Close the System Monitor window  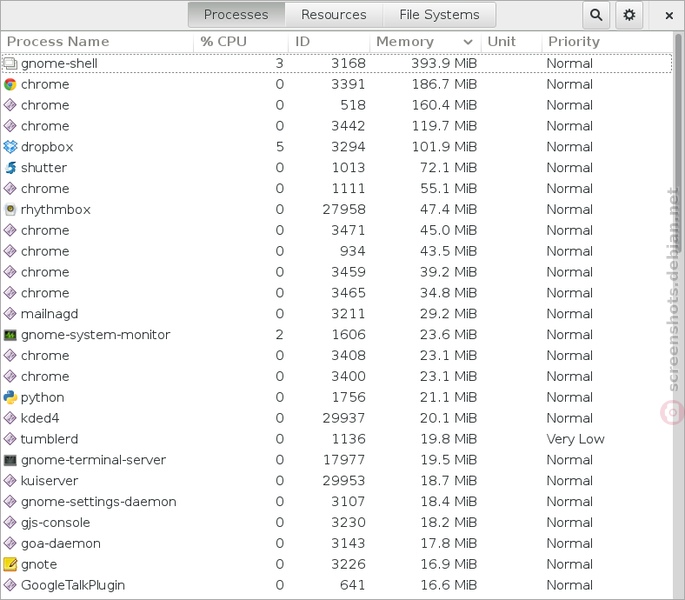pyautogui.click(x=669, y=15)
